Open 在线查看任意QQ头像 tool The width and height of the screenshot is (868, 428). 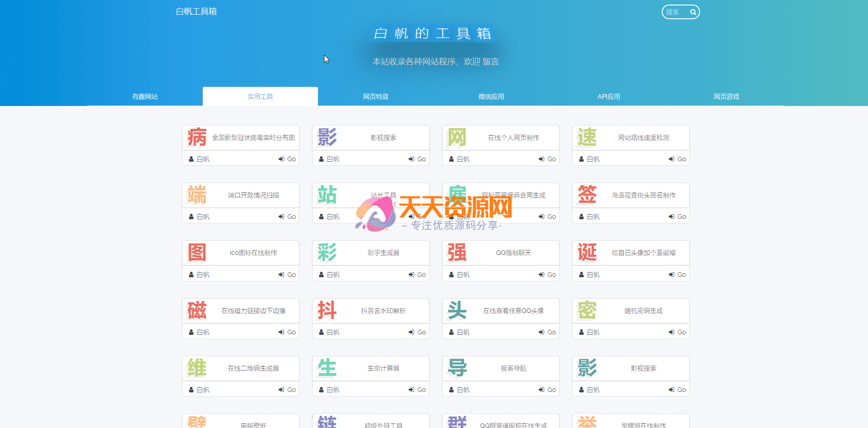tap(513, 311)
